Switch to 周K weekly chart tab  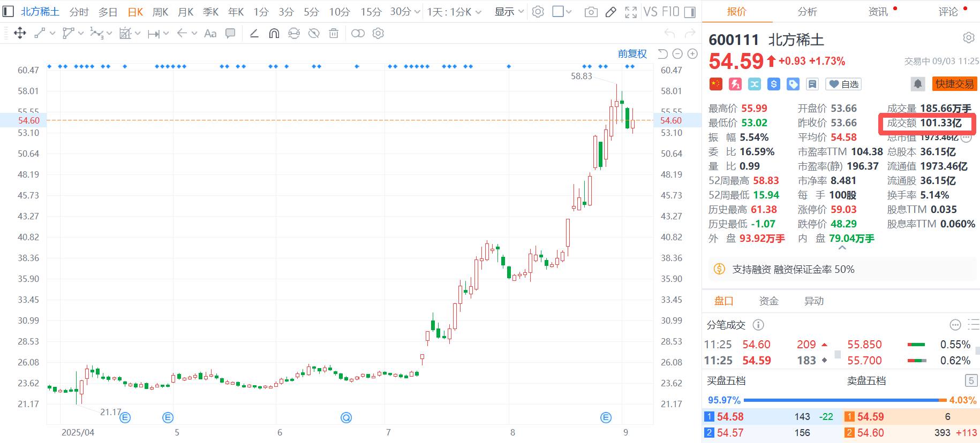(161, 11)
